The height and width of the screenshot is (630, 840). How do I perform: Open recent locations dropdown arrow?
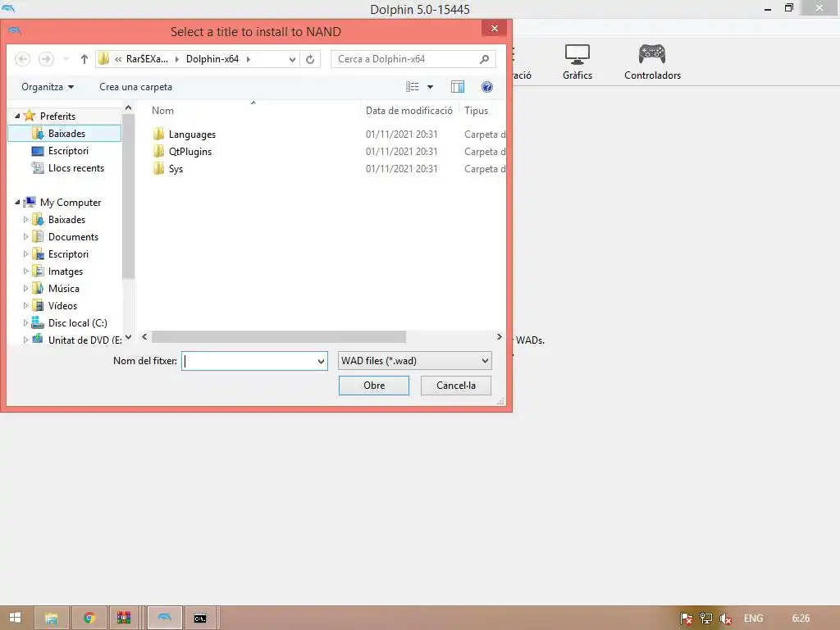click(66, 59)
